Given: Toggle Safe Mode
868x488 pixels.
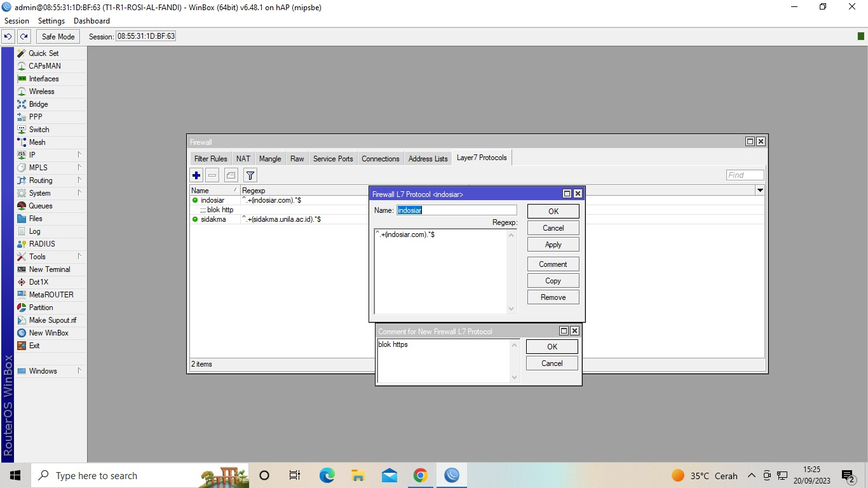Looking at the screenshot, I should coord(58,37).
